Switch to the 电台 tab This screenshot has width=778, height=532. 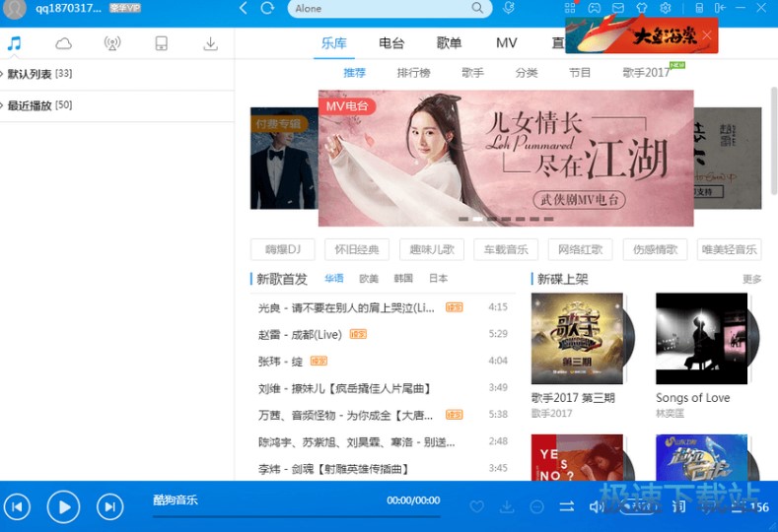coord(391,43)
